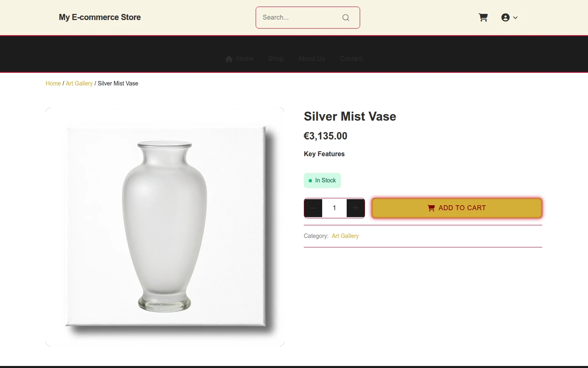Screen dimensions: 588x368
Task: Open the Art Gallery category link
Action: point(345,236)
